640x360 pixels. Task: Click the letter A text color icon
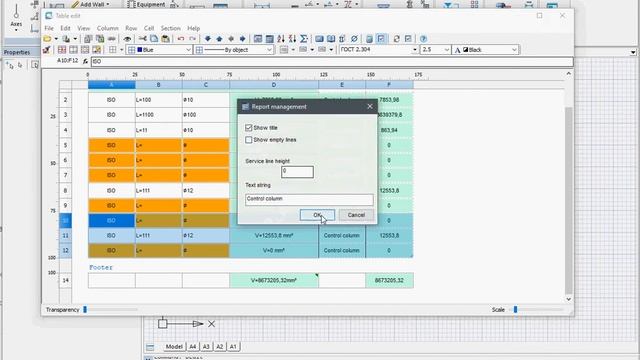pyautogui.click(x=458, y=50)
